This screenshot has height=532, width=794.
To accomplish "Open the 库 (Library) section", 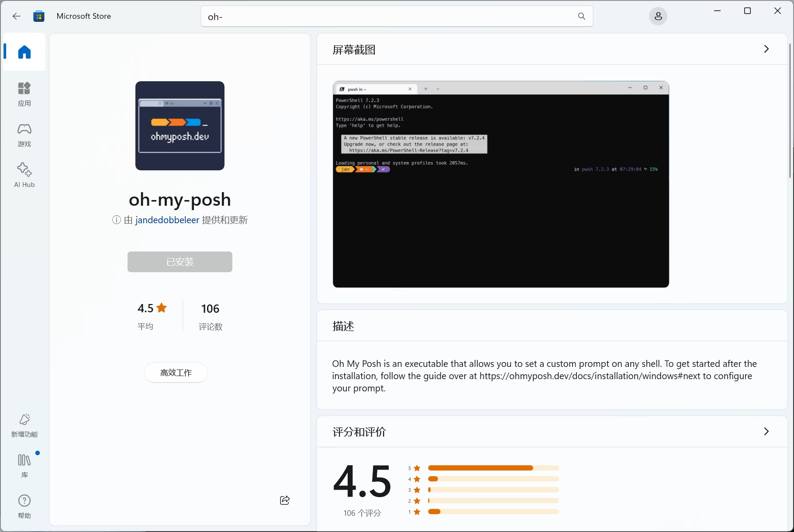I will tap(24, 464).
